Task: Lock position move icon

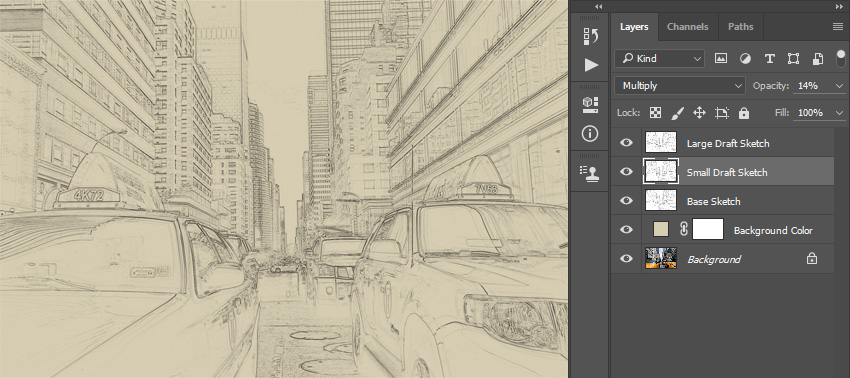Action: (699, 113)
